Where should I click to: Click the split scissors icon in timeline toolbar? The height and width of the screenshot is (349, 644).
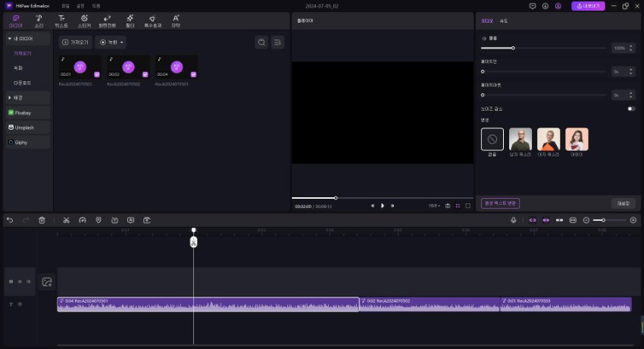coord(66,220)
